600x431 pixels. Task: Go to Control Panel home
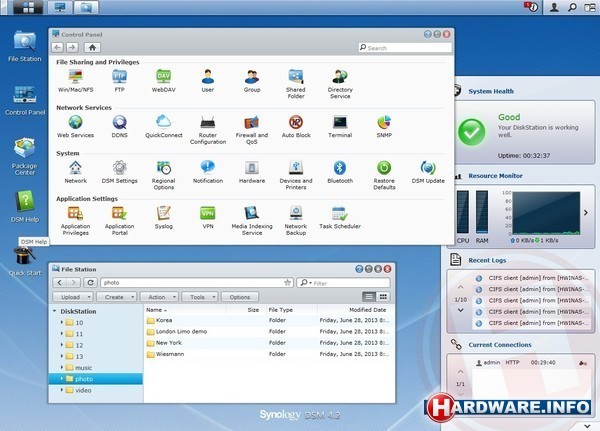tap(92, 47)
